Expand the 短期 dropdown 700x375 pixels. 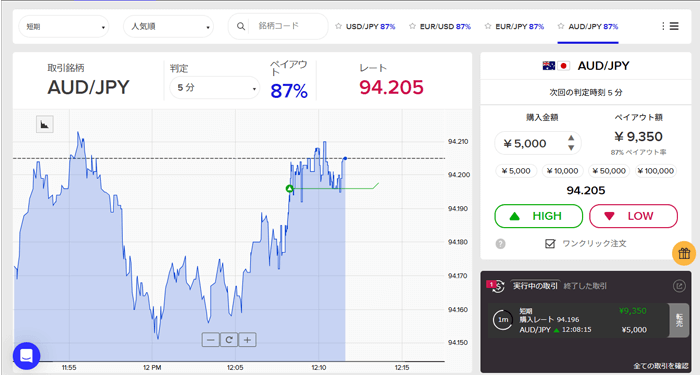coord(64,26)
